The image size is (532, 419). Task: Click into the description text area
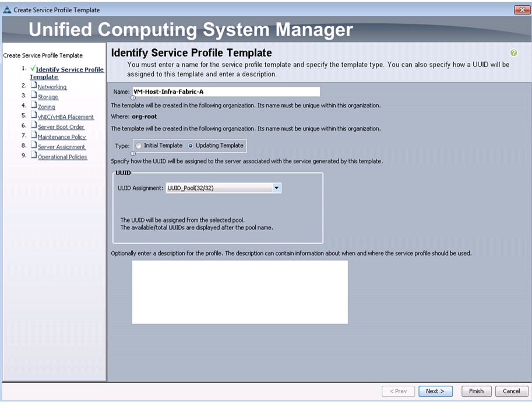[x=240, y=292]
